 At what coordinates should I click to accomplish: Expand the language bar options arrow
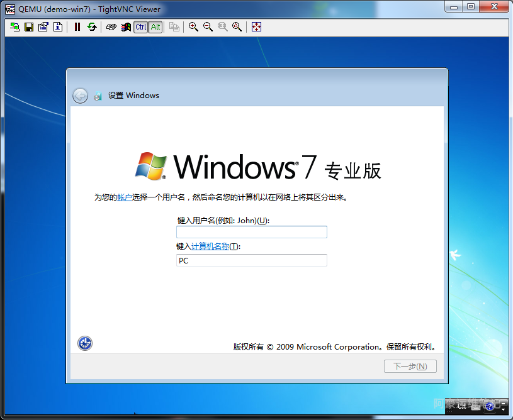(503, 409)
